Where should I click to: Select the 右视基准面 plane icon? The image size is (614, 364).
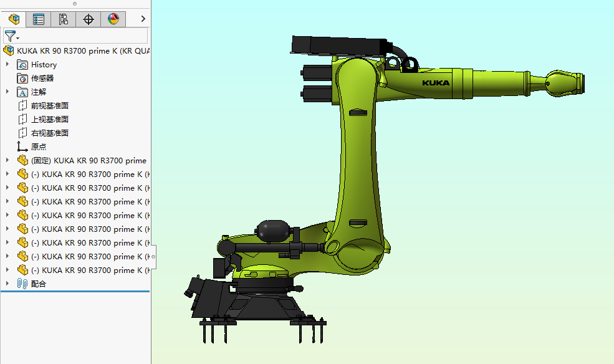(22, 133)
